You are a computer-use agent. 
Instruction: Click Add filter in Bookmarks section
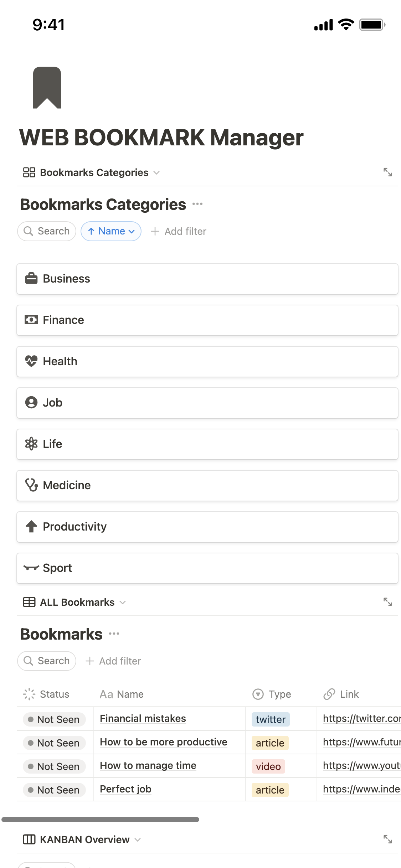[113, 661]
